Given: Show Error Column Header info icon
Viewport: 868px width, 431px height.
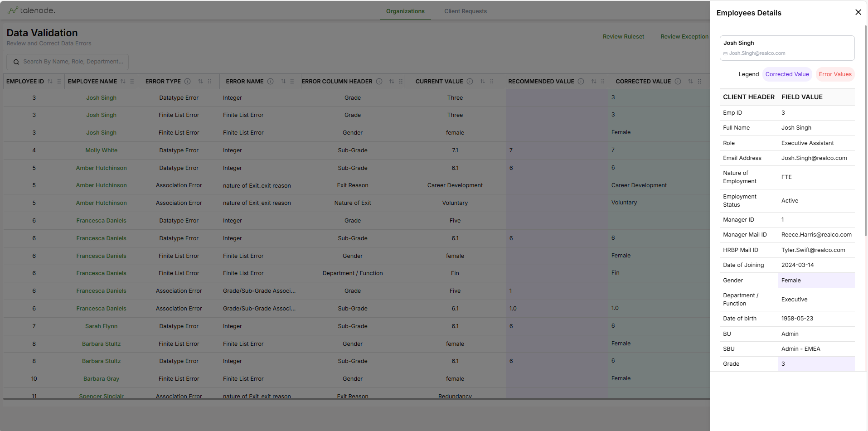Looking at the screenshot, I should coord(379,81).
